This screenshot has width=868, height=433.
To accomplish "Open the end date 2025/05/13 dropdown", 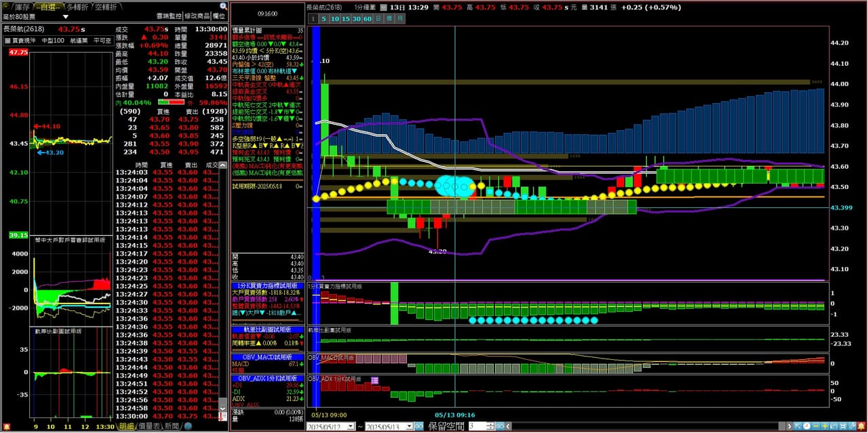I will 410,426.
